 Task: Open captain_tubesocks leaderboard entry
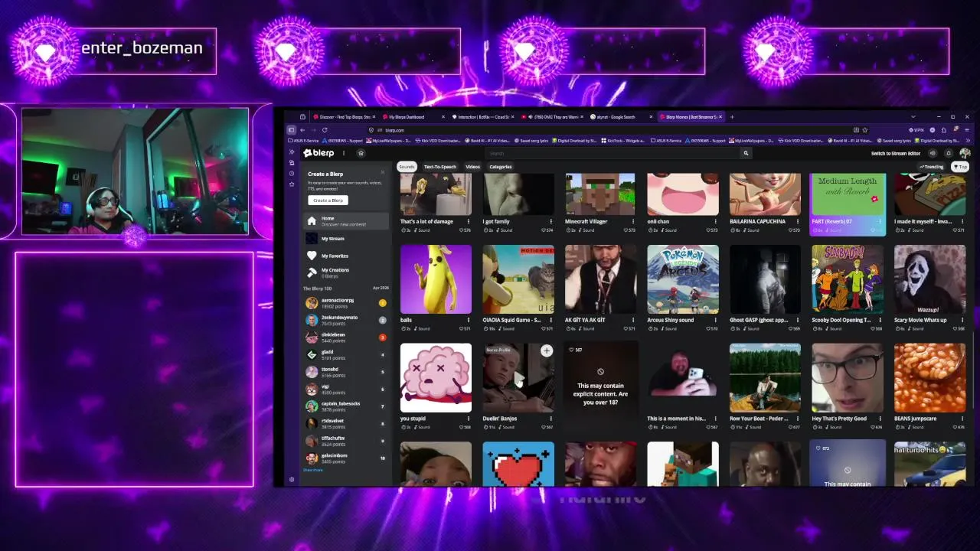(346, 406)
